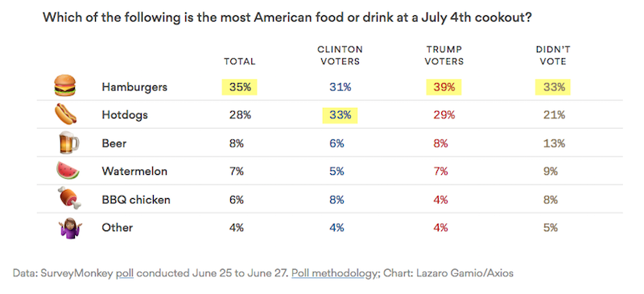
Task: Open the SurveyMonkey poll link
Action: (125, 273)
